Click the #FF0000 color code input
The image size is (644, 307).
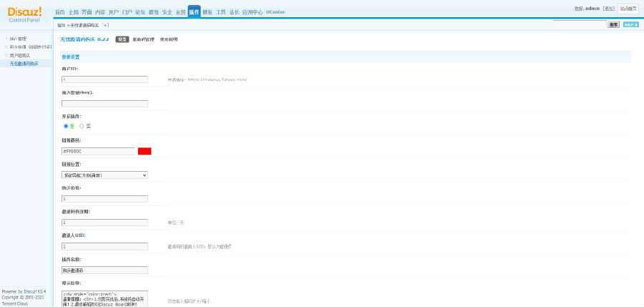(98, 151)
